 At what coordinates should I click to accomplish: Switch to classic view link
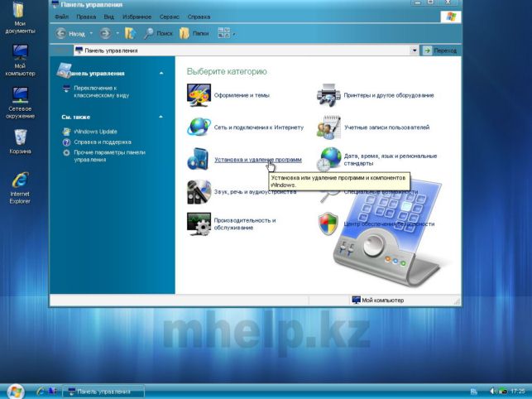click(x=102, y=92)
